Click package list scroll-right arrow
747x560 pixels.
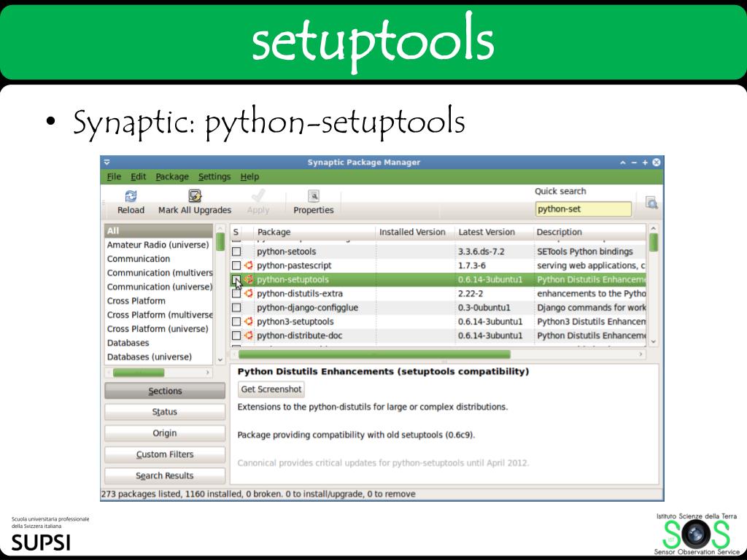point(640,354)
